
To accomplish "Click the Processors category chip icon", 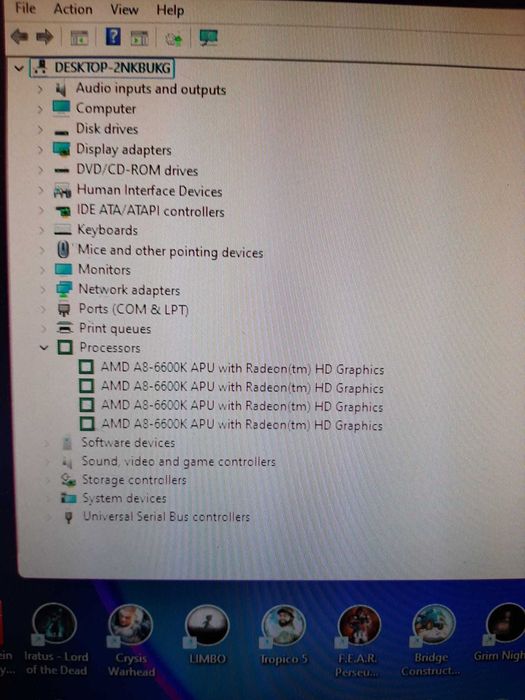I will tap(65, 347).
